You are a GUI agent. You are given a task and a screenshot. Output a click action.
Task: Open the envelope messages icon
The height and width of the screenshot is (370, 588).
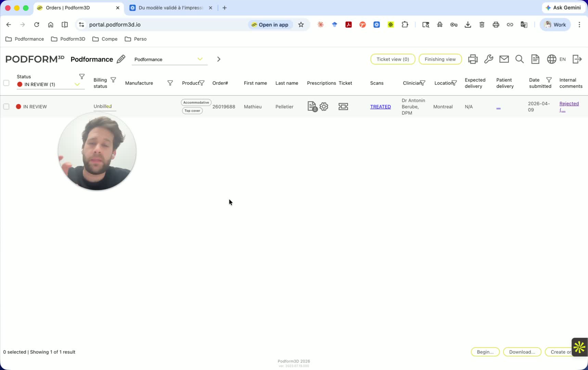[x=504, y=59]
